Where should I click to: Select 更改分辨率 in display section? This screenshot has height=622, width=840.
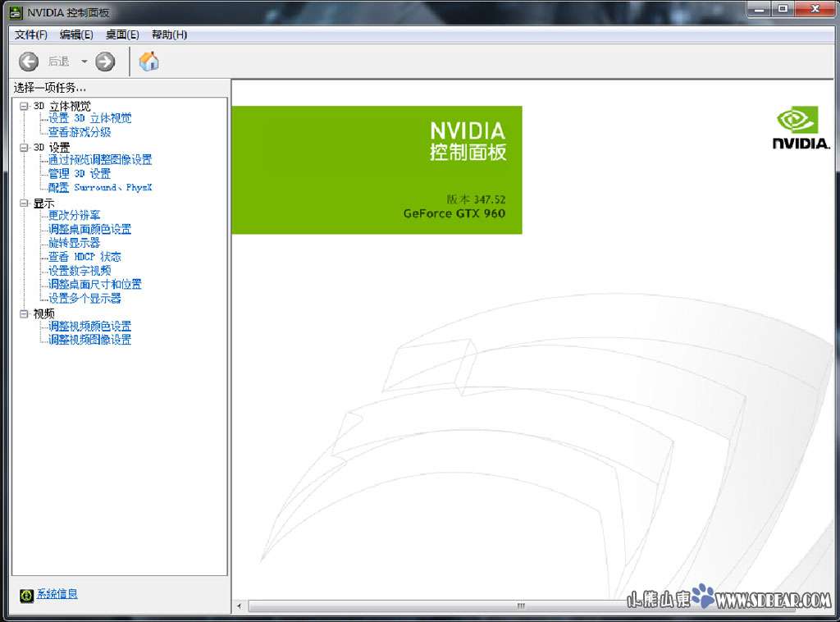(x=74, y=216)
